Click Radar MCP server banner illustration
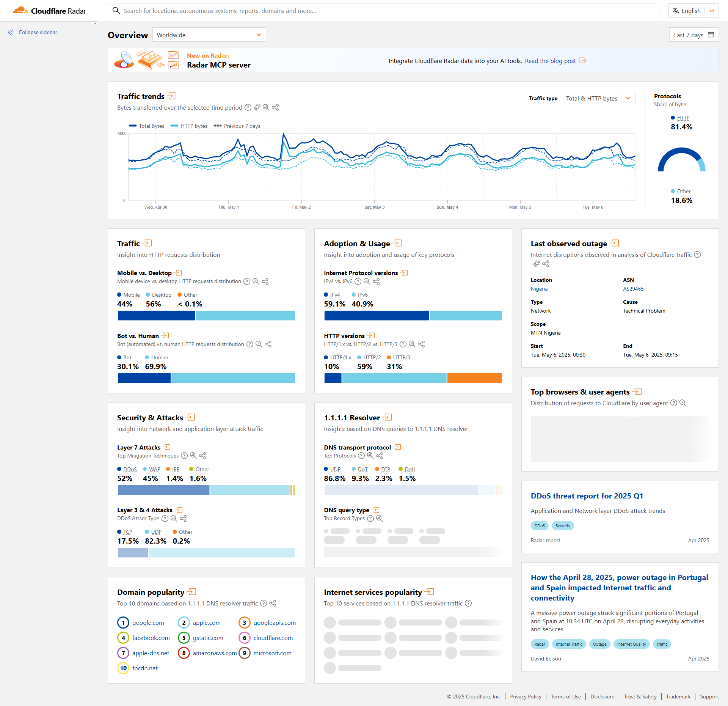This screenshot has width=728, height=706. 146,60
